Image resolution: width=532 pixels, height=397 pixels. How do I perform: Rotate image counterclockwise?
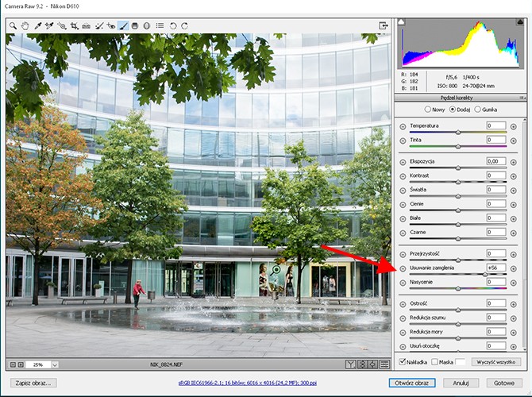pos(174,25)
